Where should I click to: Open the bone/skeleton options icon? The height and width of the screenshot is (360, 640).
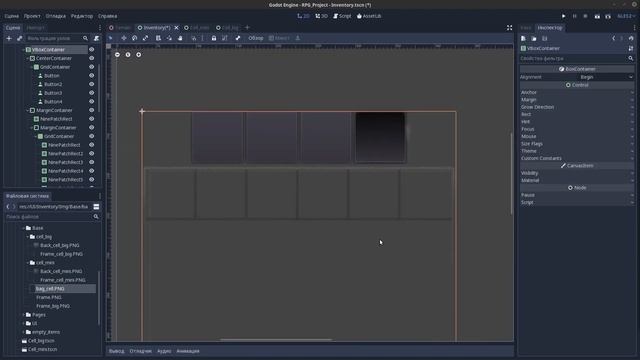(x=238, y=38)
